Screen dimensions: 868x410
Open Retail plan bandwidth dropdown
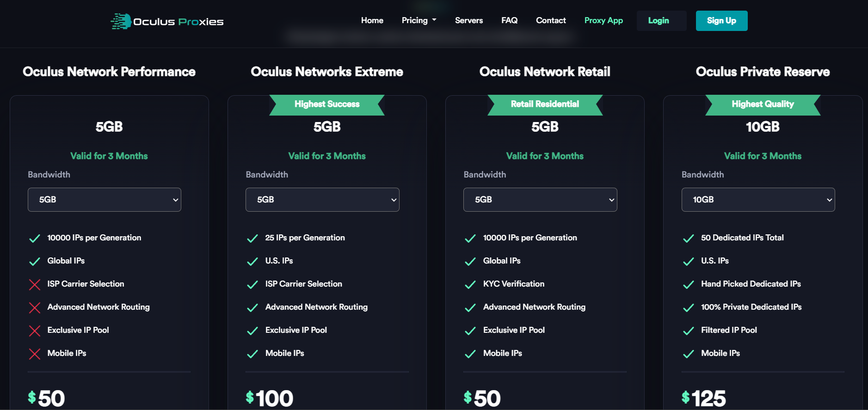(x=540, y=200)
